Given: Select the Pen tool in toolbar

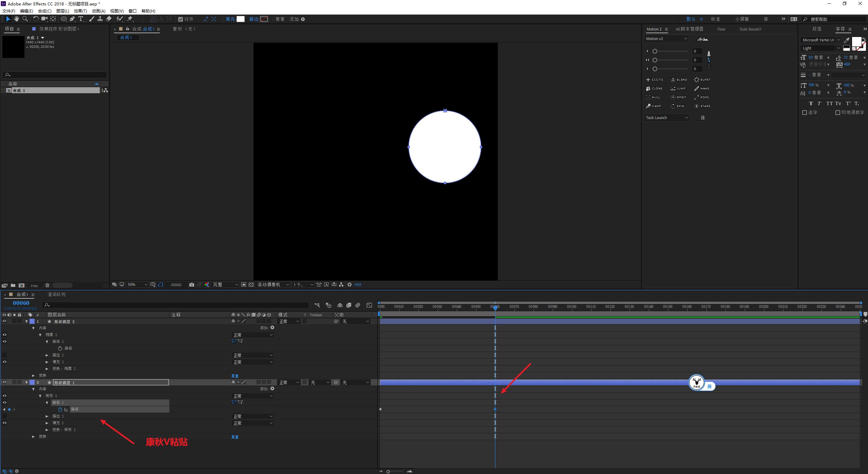Looking at the screenshot, I should (x=72, y=19).
